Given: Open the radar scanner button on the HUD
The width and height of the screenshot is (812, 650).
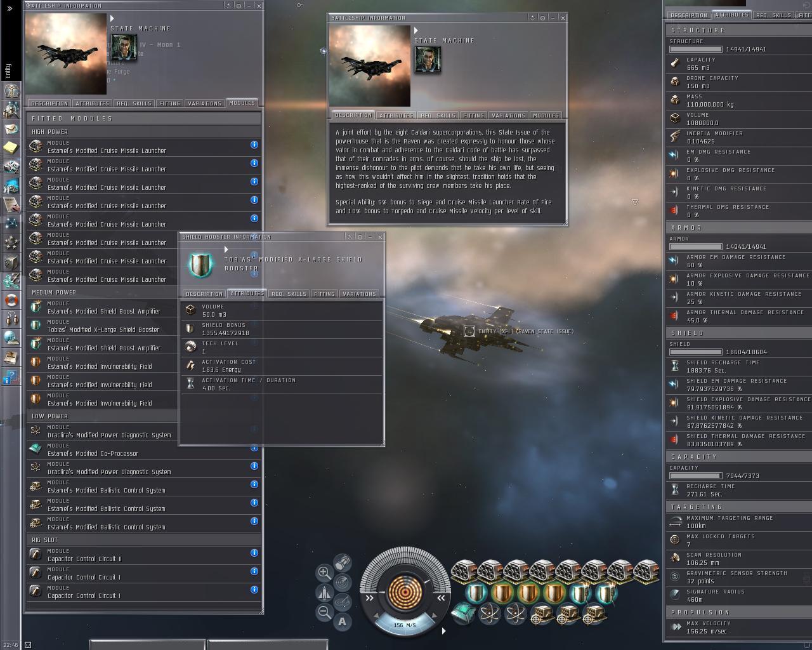Looking at the screenshot, I should [x=343, y=582].
